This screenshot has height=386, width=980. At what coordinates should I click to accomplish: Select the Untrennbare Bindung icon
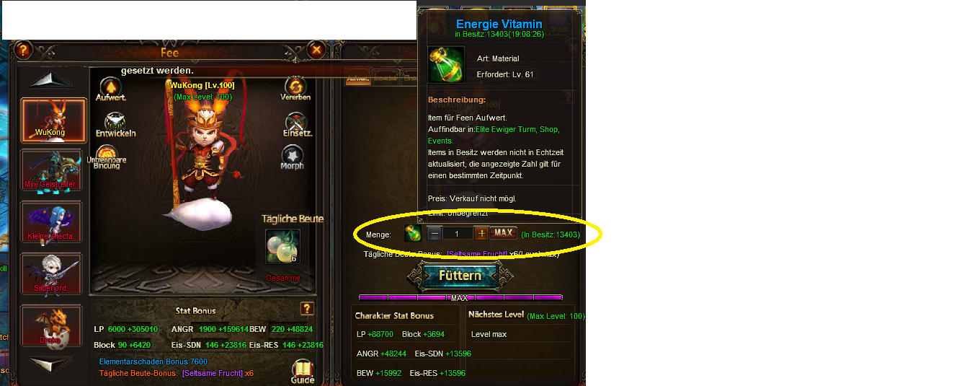107,153
